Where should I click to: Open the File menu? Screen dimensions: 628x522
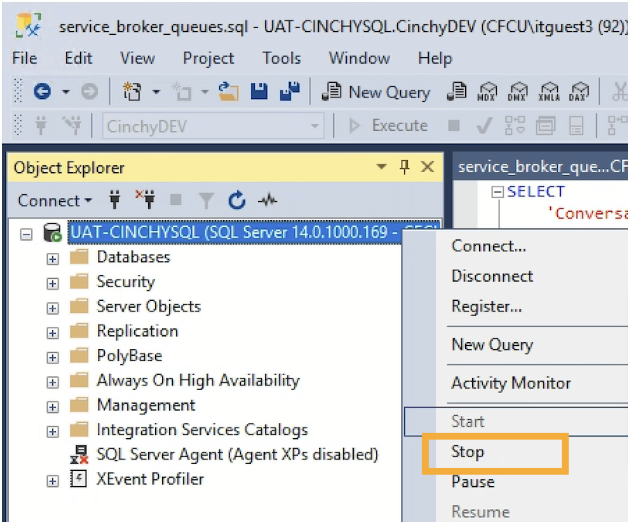[24, 58]
